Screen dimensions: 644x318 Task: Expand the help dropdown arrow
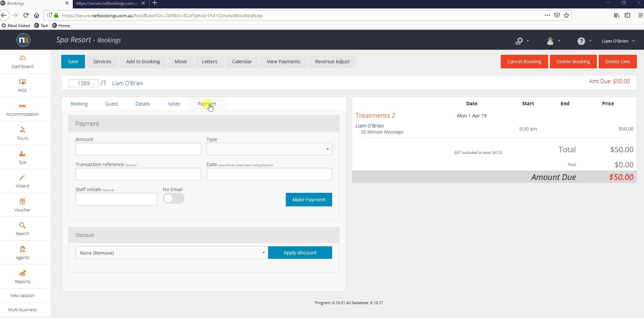[590, 41]
